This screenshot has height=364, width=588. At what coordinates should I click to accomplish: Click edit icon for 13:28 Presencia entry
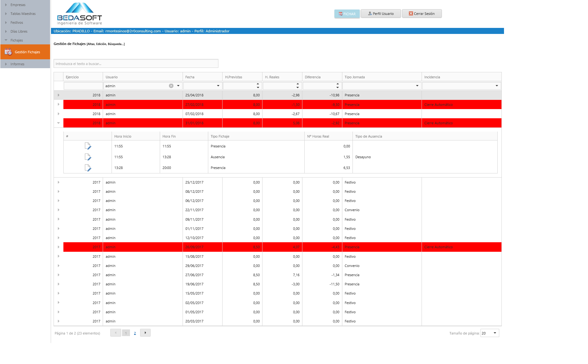(x=88, y=168)
